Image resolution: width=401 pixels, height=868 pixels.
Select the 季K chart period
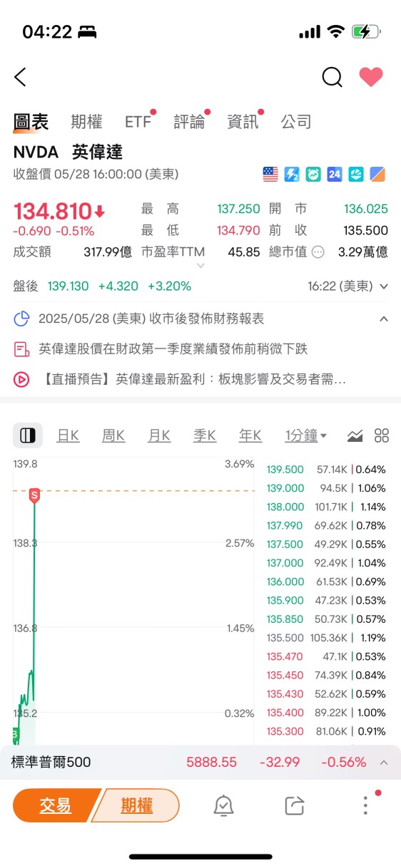[x=205, y=435]
